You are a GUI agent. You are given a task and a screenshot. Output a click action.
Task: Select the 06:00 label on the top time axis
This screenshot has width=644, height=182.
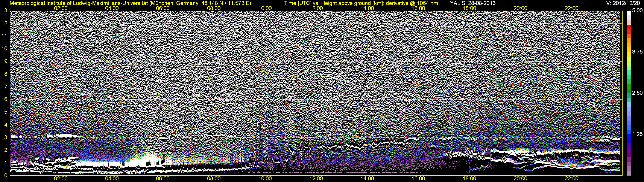pyautogui.click(x=163, y=8)
